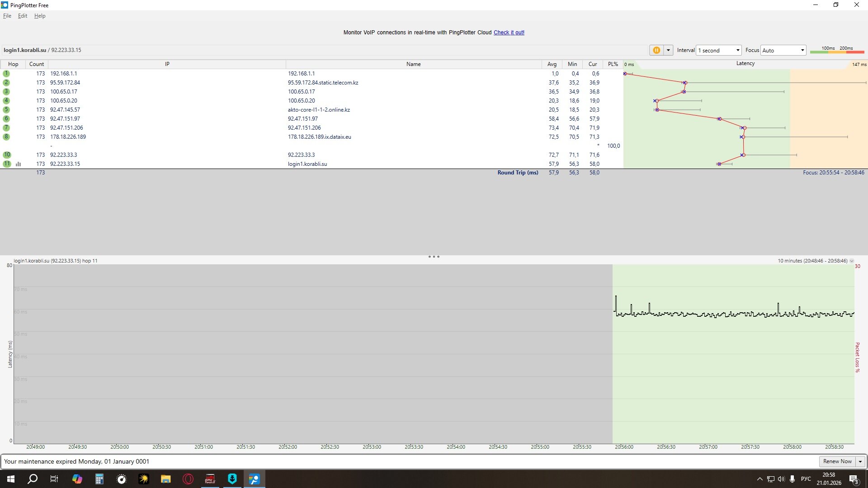Open the Calculator taskbar icon
This screenshot has height=488, width=868.
click(99, 479)
